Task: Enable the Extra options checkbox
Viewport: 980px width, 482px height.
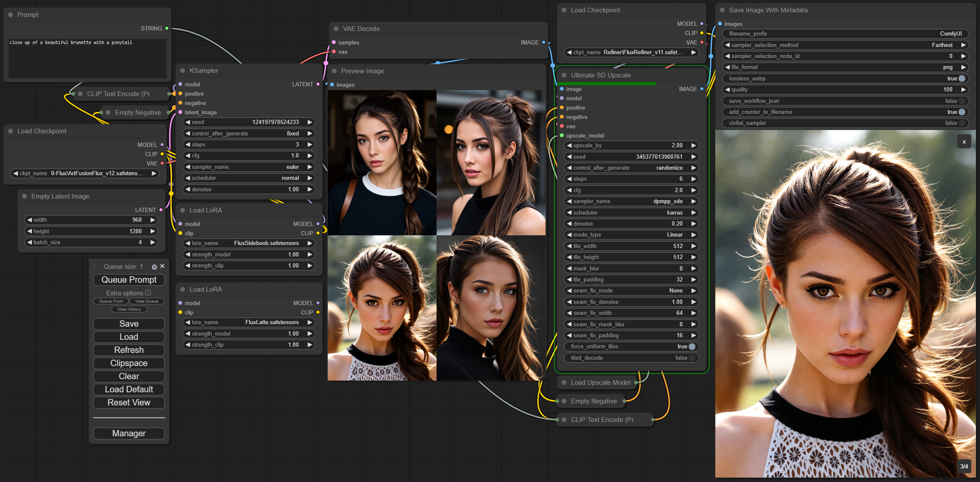Action: [148, 293]
